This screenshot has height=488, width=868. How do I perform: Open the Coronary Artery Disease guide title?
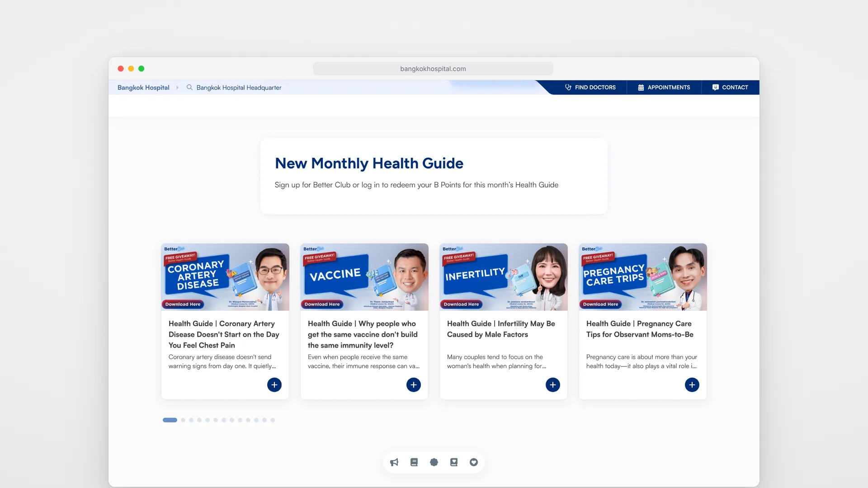point(224,334)
